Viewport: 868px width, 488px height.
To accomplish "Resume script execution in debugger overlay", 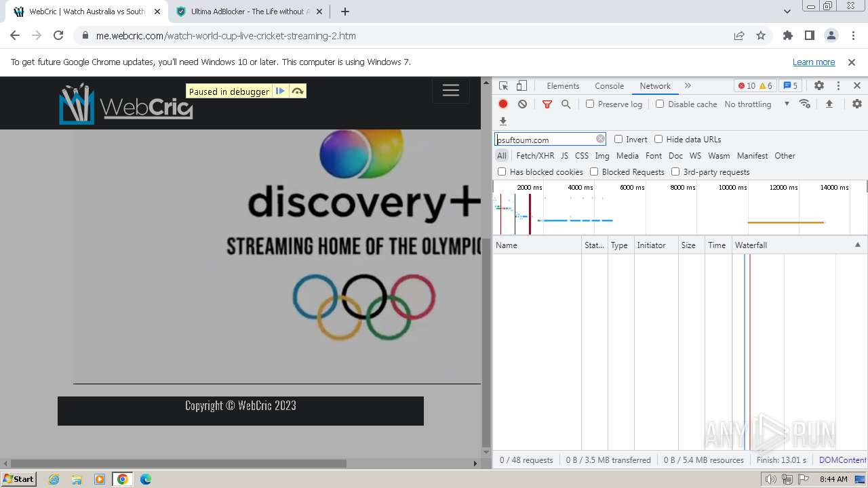I will click(280, 91).
